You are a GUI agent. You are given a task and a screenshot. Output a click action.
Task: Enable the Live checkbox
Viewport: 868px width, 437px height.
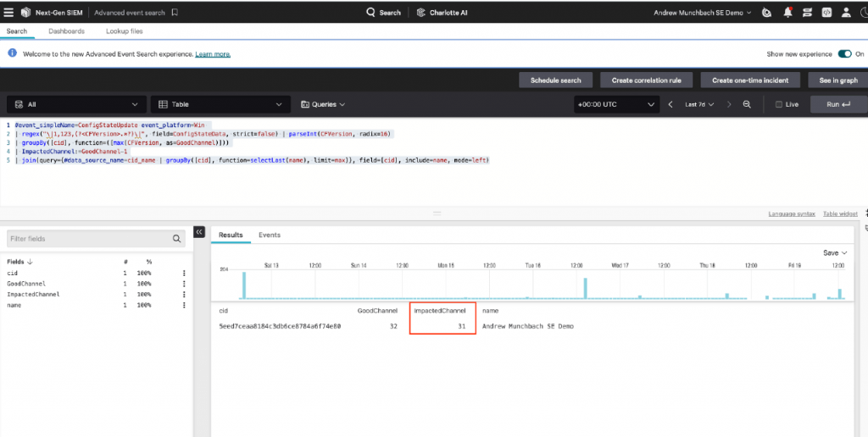click(x=779, y=104)
